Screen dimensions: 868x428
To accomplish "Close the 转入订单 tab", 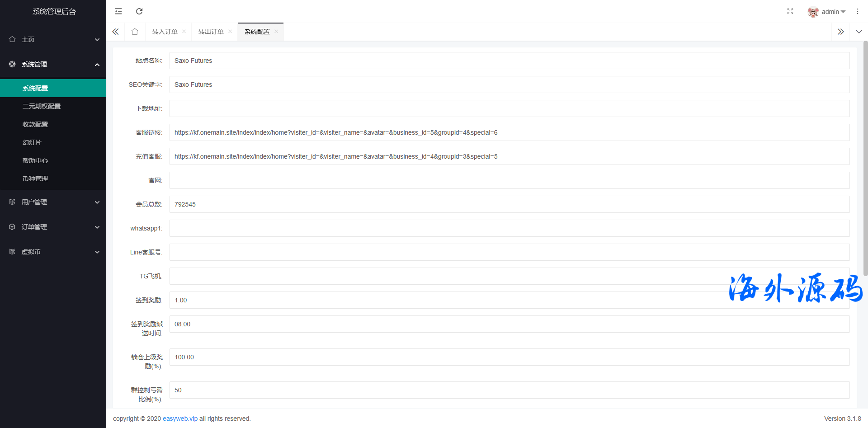I will [184, 32].
